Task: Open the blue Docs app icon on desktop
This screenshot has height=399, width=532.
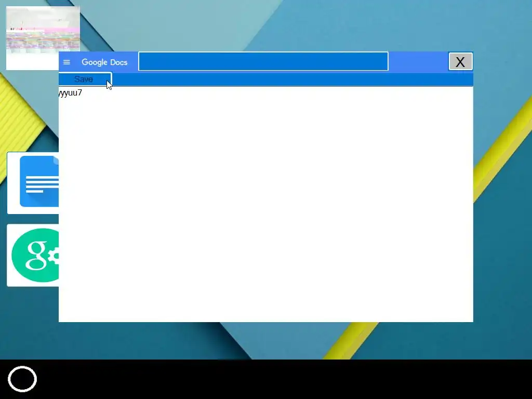Action: [x=33, y=183]
